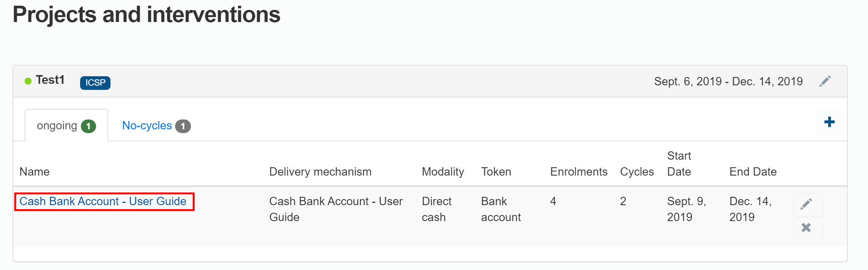Click the green count badge on ongoing
This screenshot has height=270, width=868.
(x=88, y=126)
